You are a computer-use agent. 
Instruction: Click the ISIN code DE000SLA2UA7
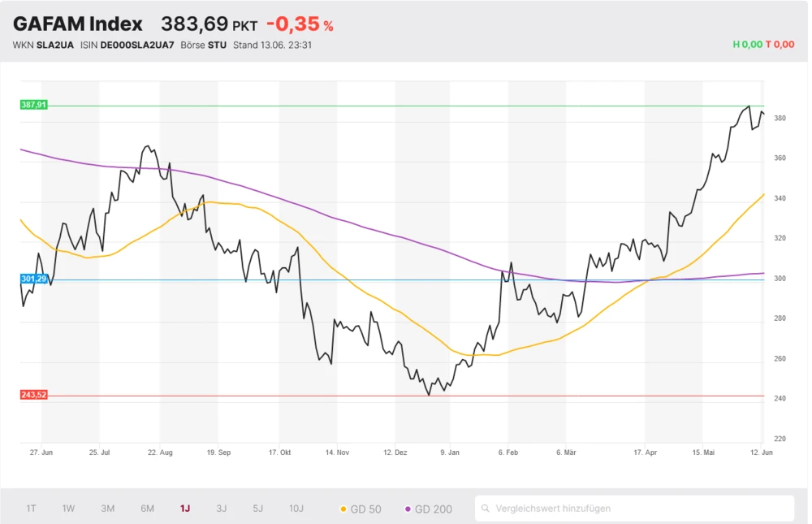[136, 45]
